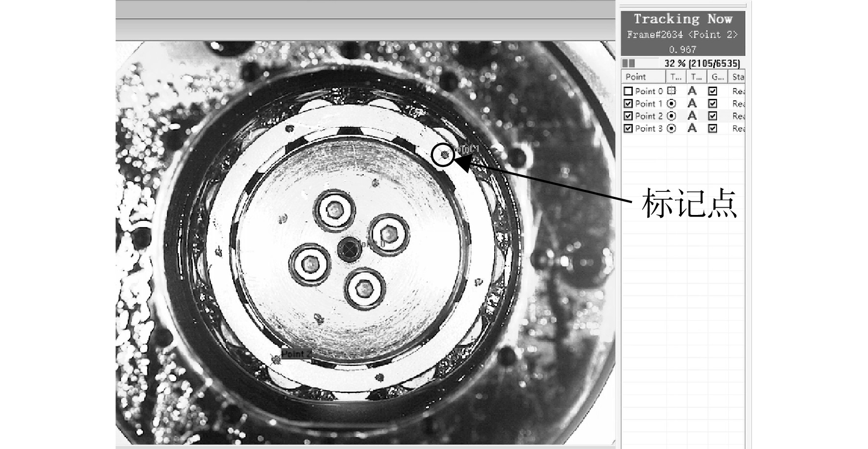This screenshot has width=868, height=449.
Task: Click the crosshair type icon for Point 0
Action: 672,91
